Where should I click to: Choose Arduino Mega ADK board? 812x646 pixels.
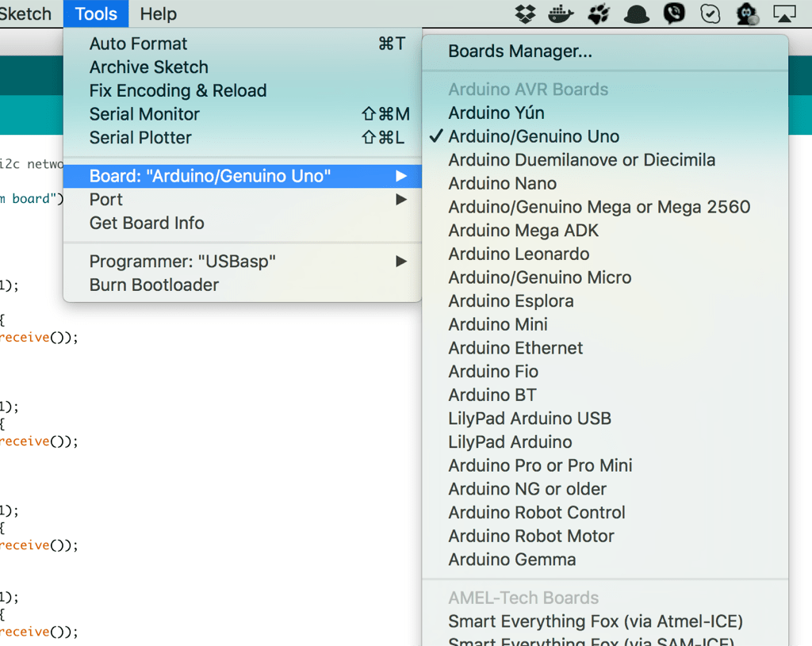click(x=605, y=231)
